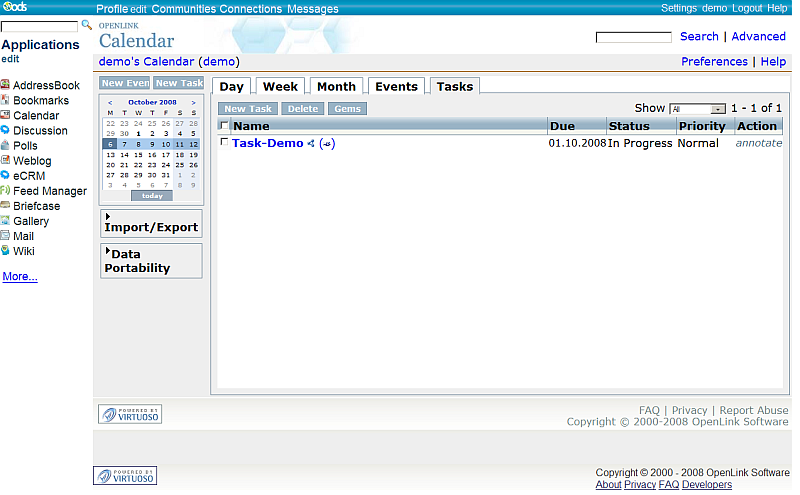Click the calendar search input field
800x495 pixels.
[633, 37]
